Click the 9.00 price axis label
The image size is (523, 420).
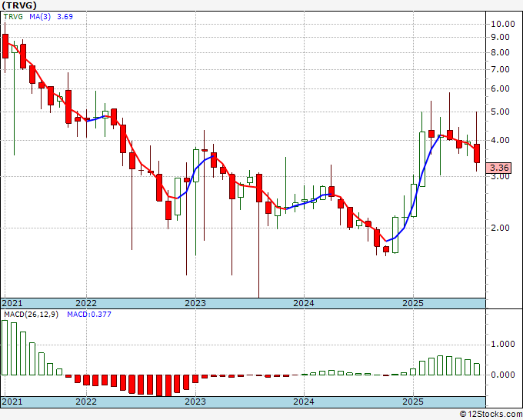pos(500,38)
